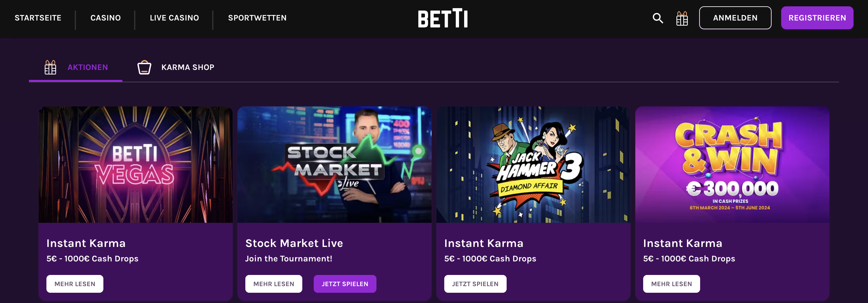Click the search magnifier icon

tap(657, 18)
